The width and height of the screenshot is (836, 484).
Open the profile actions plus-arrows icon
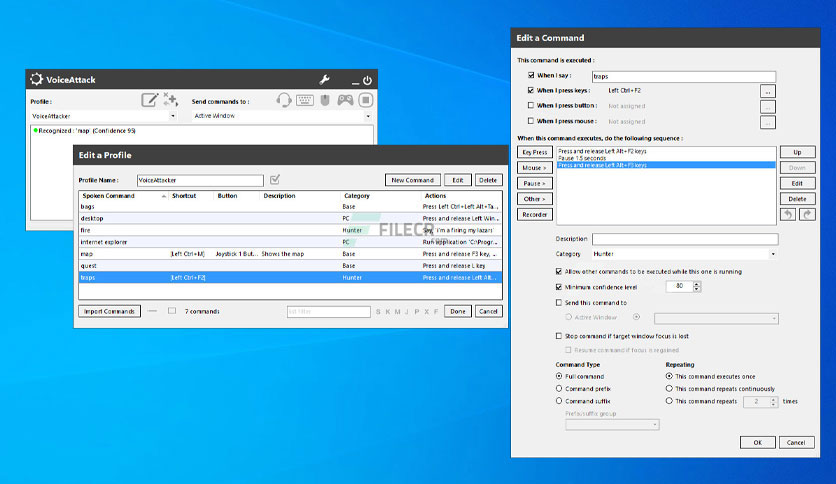click(171, 99)
